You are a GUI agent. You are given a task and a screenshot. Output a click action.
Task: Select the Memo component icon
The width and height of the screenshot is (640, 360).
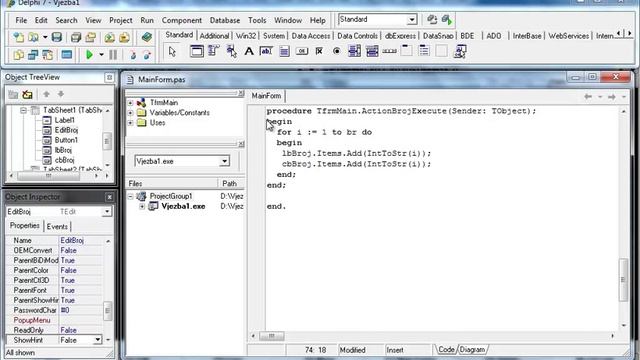tap(284, 51)
